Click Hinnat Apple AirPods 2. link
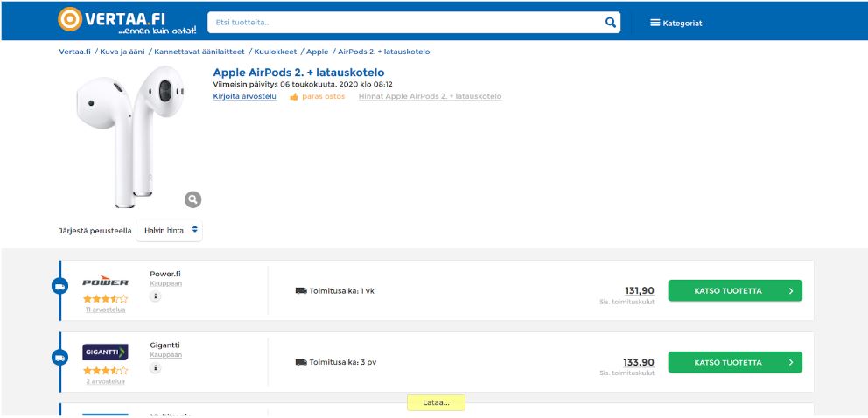868x418 pixels. [430, 97]
